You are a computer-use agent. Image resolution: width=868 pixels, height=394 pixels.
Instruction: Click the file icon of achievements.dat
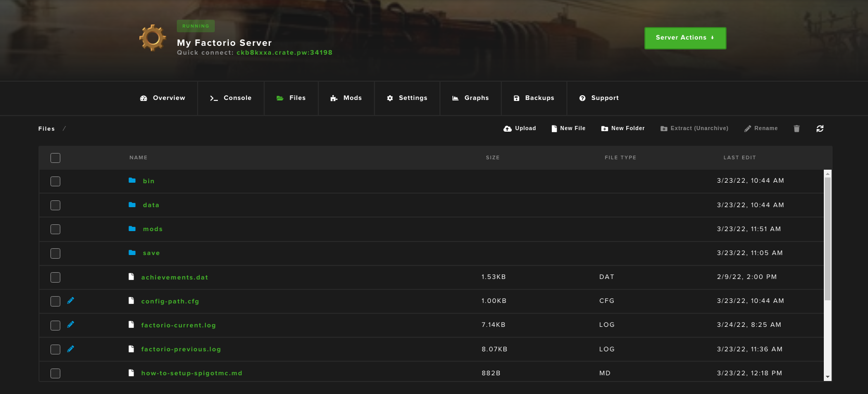[x=131, y=276]
